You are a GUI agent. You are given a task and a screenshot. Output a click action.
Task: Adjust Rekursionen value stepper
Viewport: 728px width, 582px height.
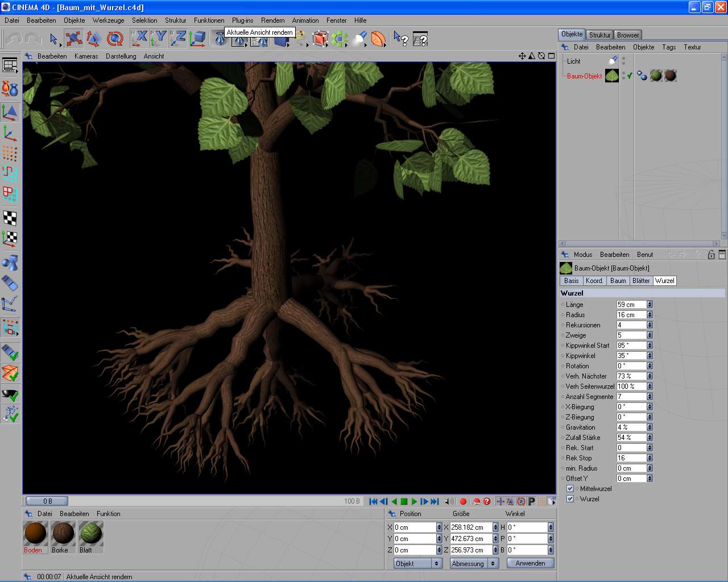click(650, 325)
